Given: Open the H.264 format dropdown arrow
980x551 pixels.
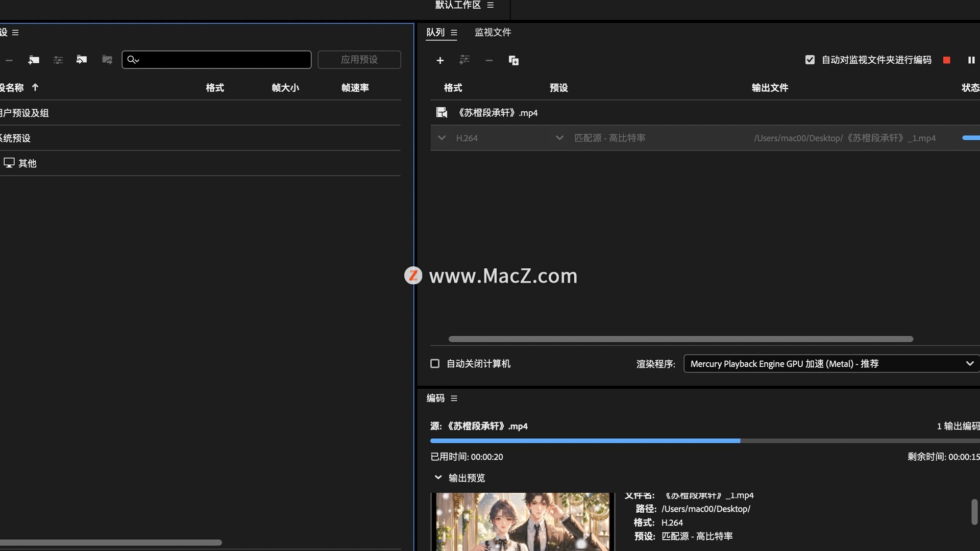Looking at the screenshot, I should (442, 138).
